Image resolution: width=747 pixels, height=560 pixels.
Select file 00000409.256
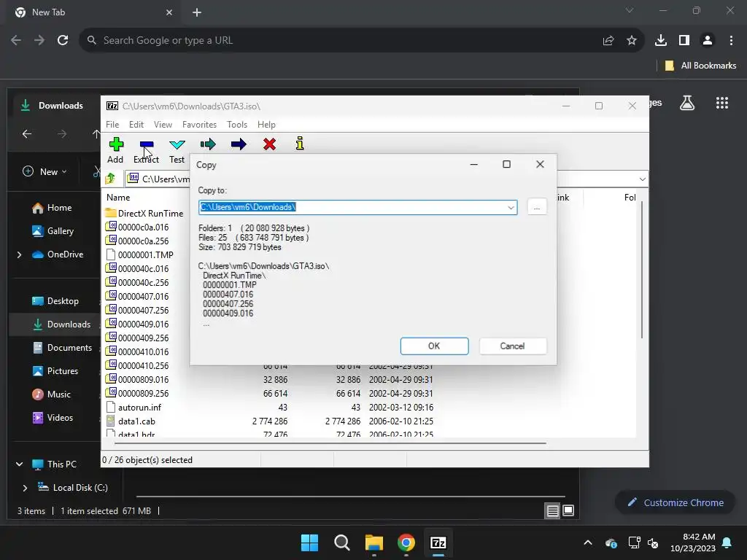point(137,338)
